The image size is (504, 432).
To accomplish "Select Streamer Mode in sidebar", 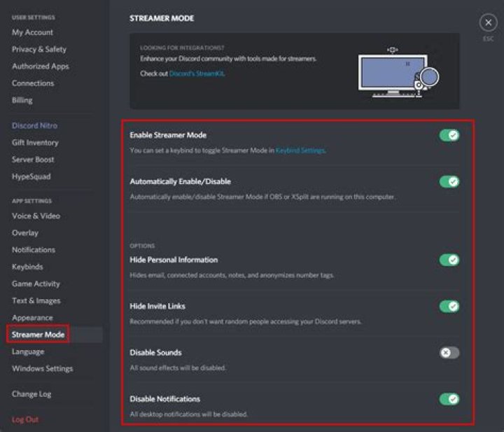I will click(38, 335).
